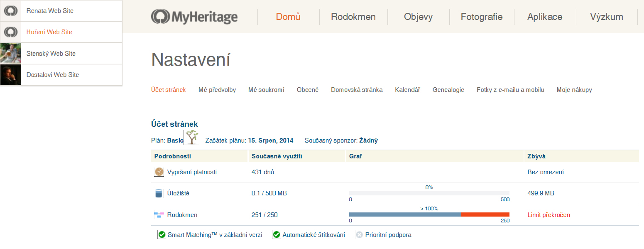Go to the Výzkum menu
Image resolution: width=644 pixels, height=249 pixels.
click(x=607, y=17)
